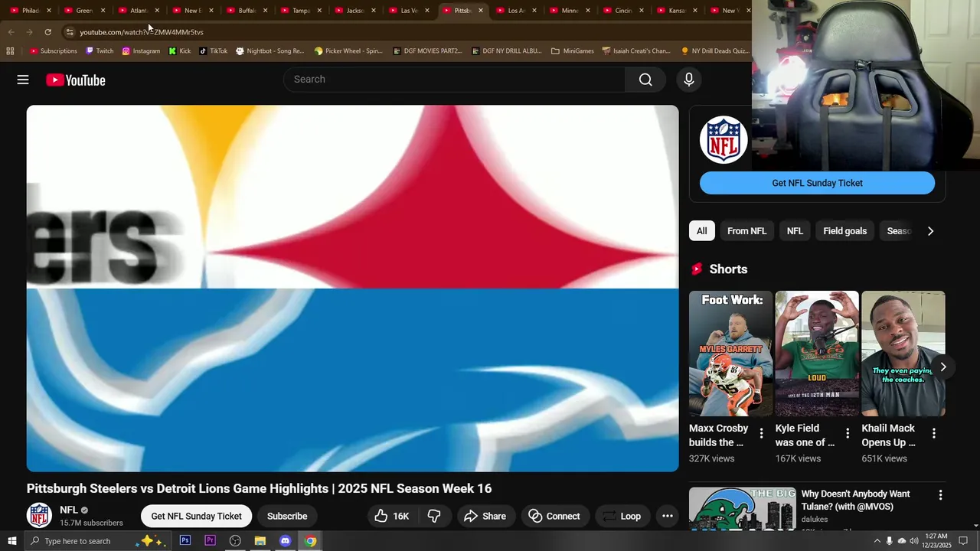Screen dimensions: 980x551
Task: Open the NFL channel avatar beside the title
Action: coord(39,515)
